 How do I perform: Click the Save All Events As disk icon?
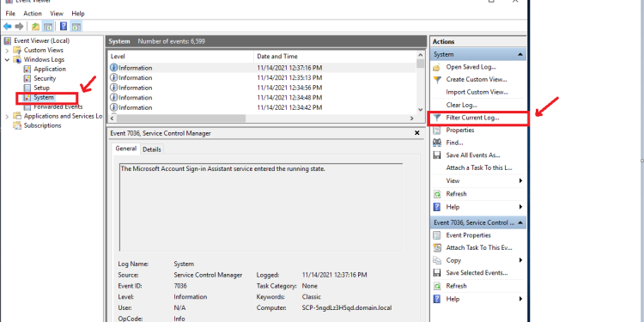click(x=437, y=155)
